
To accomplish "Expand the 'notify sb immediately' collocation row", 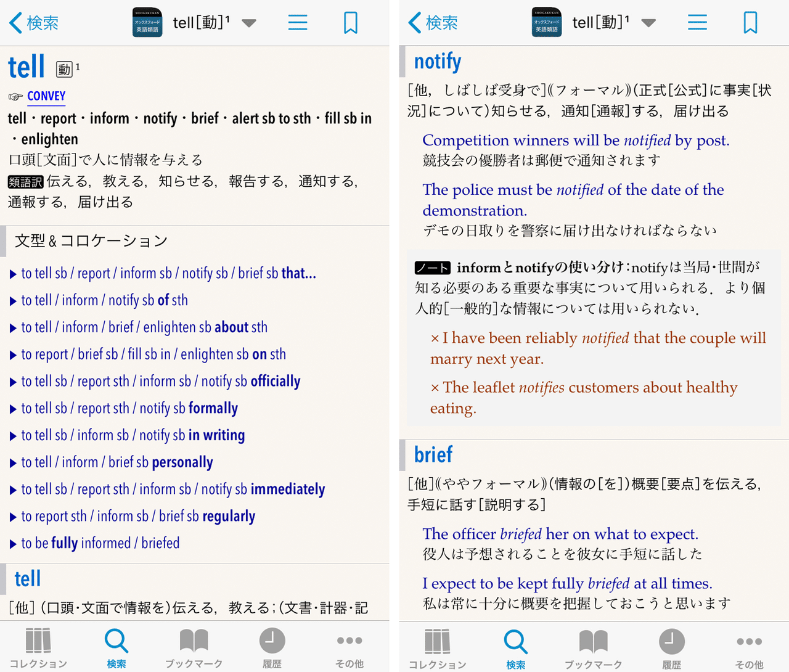I will [167, 490].
